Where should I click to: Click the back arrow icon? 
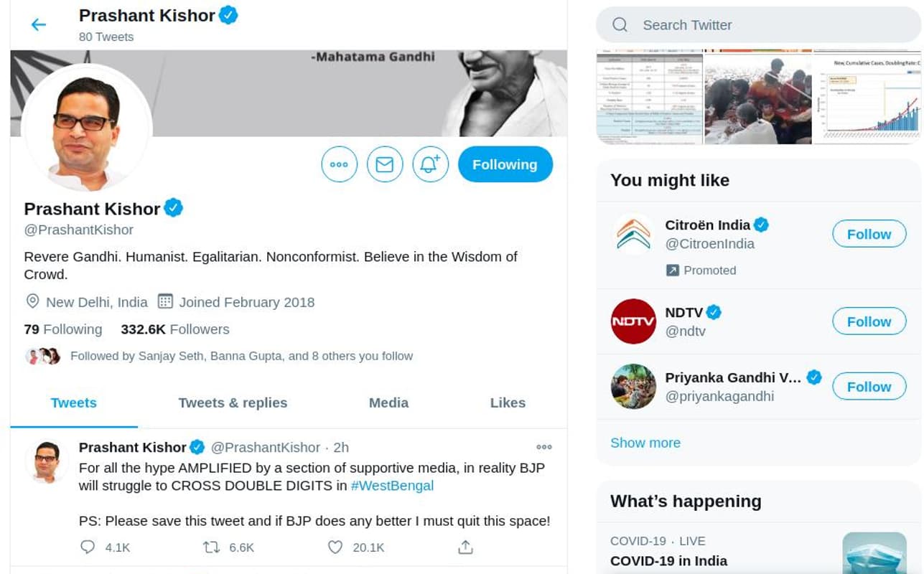tap(38, 25)
